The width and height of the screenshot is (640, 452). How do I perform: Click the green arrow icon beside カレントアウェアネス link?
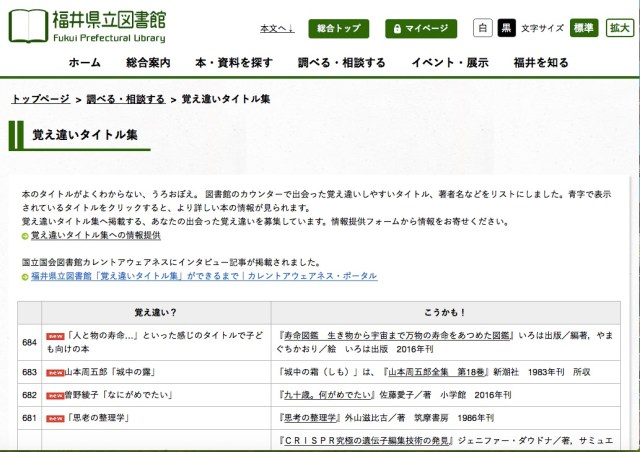(26, 275)
